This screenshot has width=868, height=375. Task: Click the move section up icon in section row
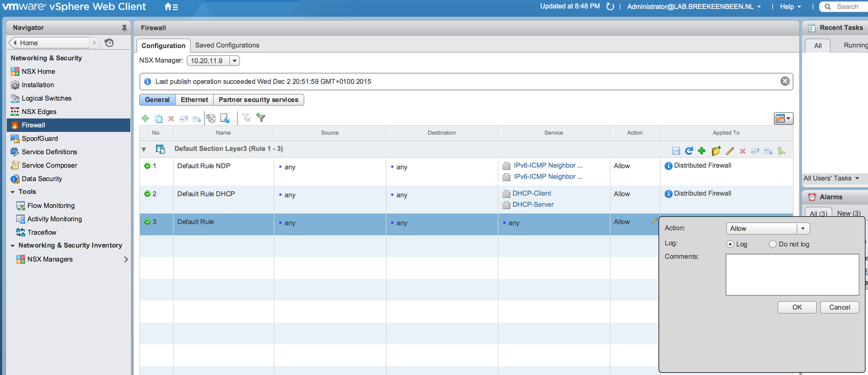[x=755, y=151]
